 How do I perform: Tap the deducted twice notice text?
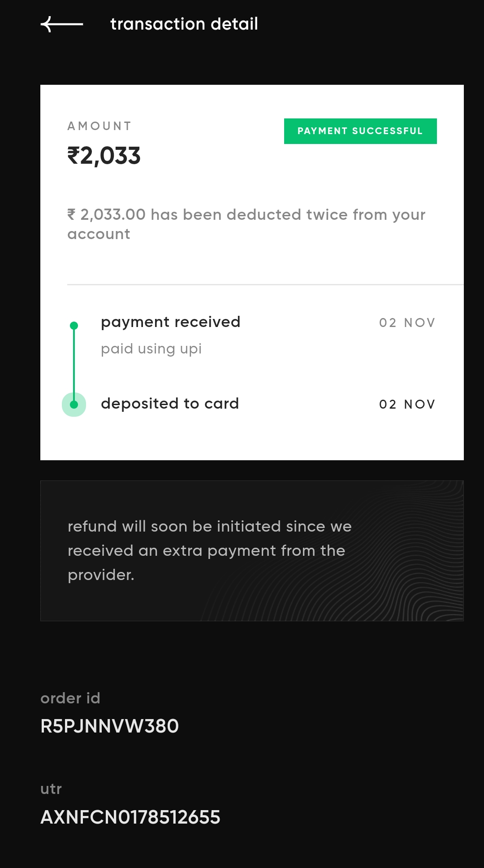click(x=246, y=224)
